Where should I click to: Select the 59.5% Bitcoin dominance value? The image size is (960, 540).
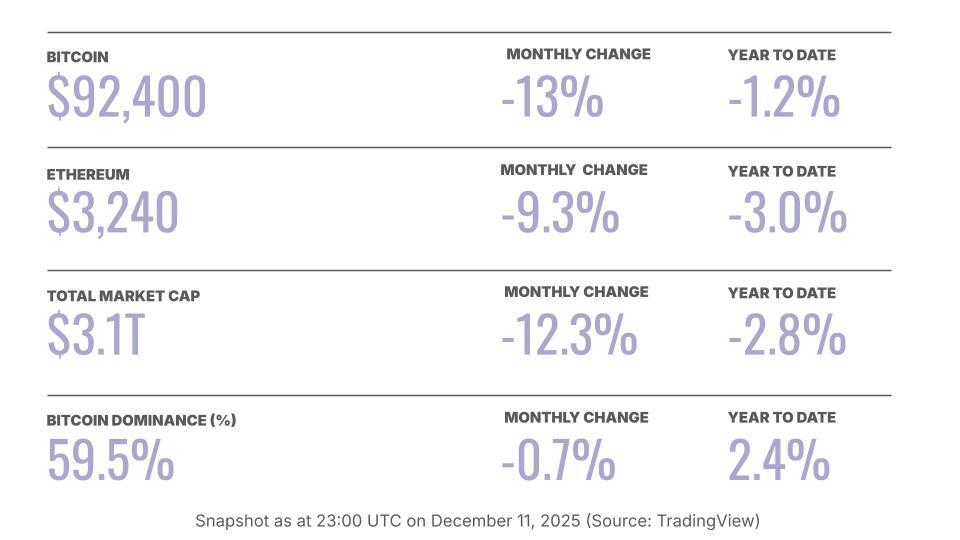110,460
